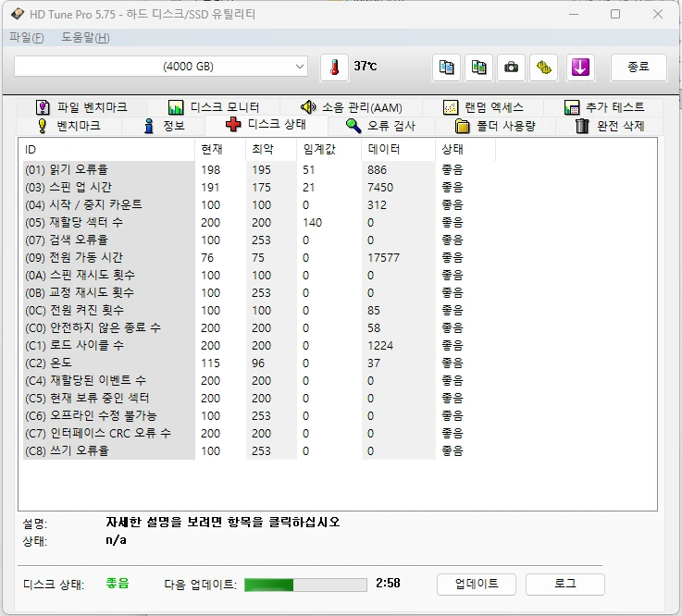The width and height of the screenshot is (682, 616).
Task: Click the 다음 업데이트 progress bar
Action: pos(305,585)
